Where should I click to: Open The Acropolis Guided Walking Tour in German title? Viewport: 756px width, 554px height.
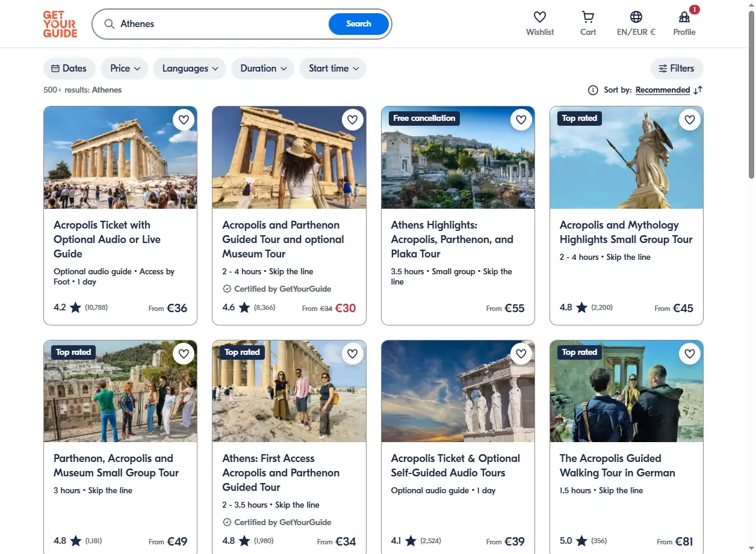[x=618, y=466]
